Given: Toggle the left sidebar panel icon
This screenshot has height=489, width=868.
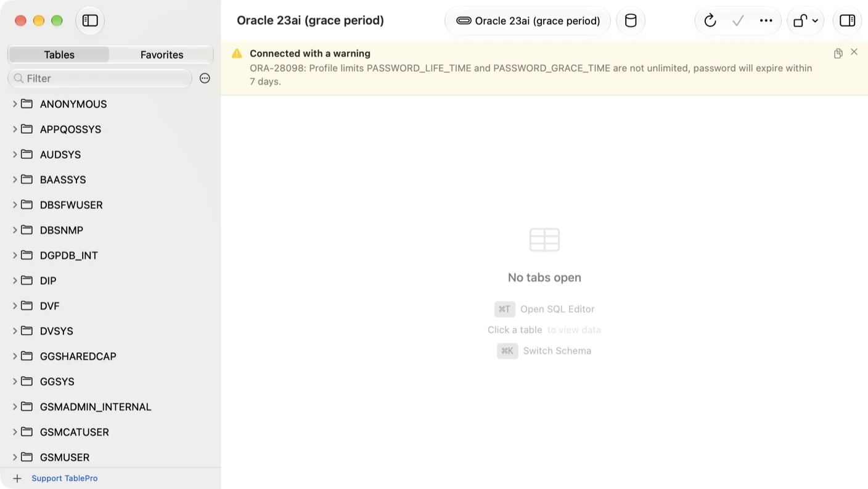Looking at the screenshot, I should click(90, 20).
